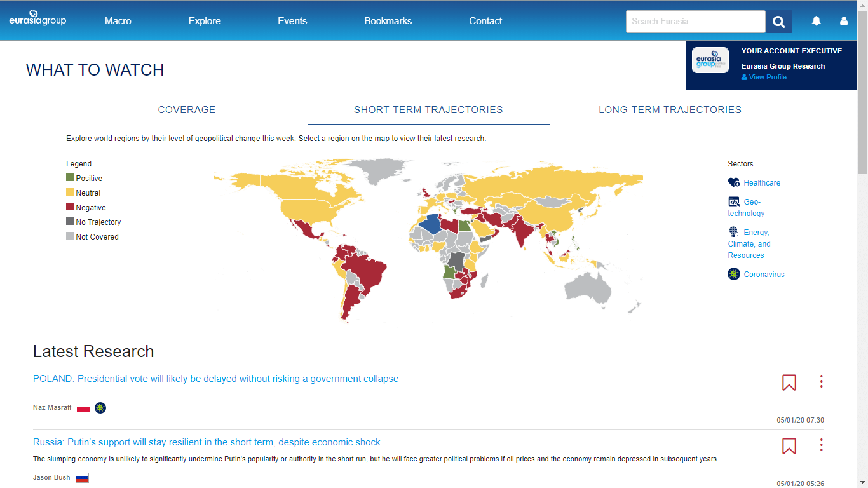Click the user account icon
The height and width of the screenshot is (488, 868).
click(843, 21)
